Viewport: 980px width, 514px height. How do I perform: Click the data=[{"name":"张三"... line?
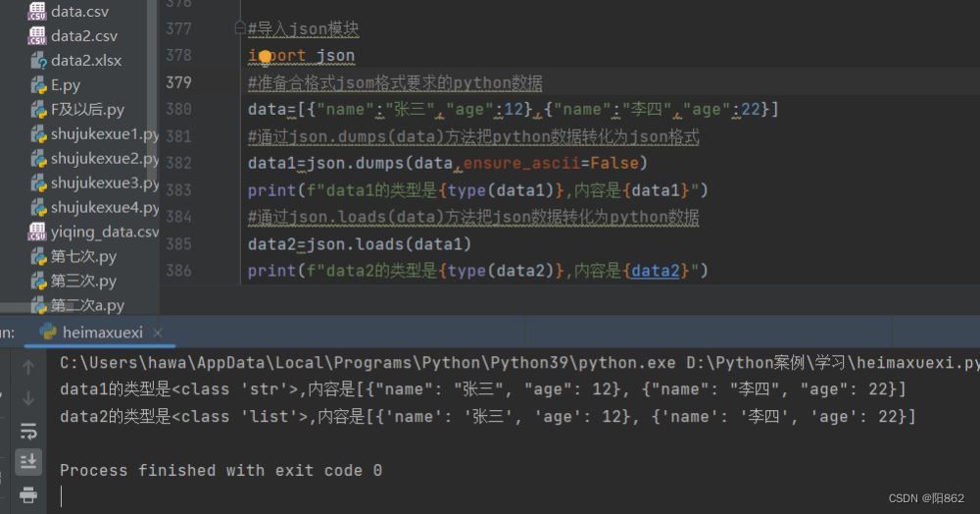point(514,110)
